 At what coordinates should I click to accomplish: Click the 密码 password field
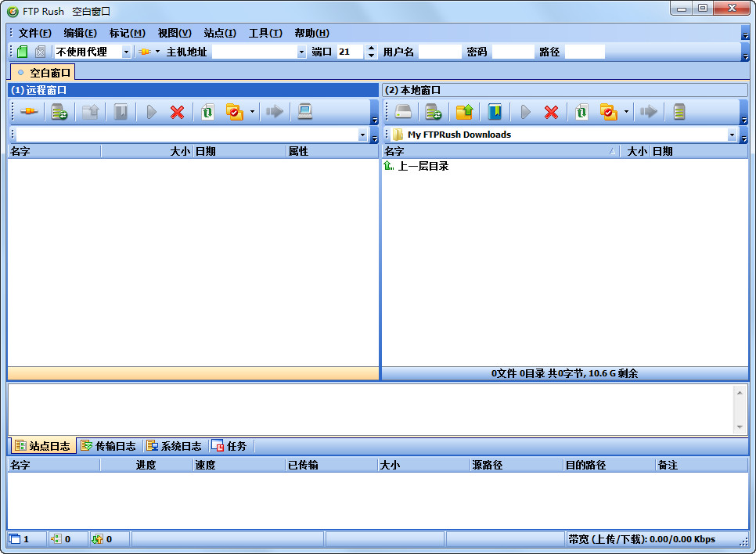(513, 52)
